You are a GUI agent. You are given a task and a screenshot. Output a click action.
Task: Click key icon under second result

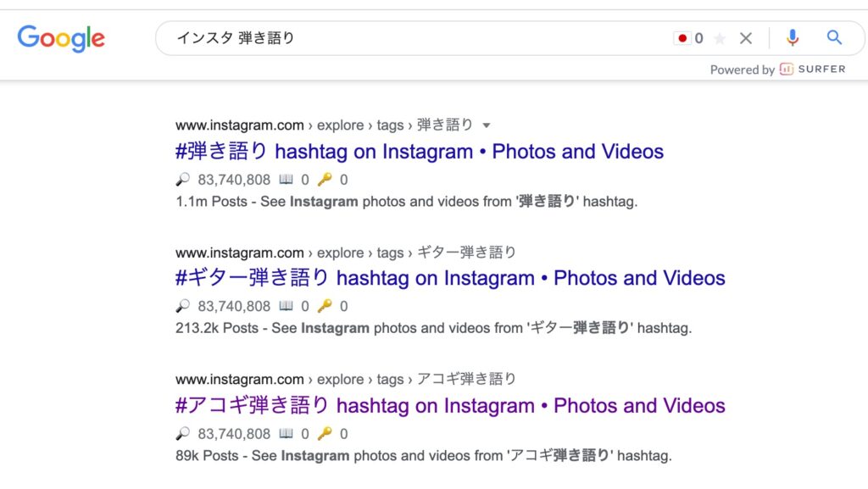click(325, 306)
